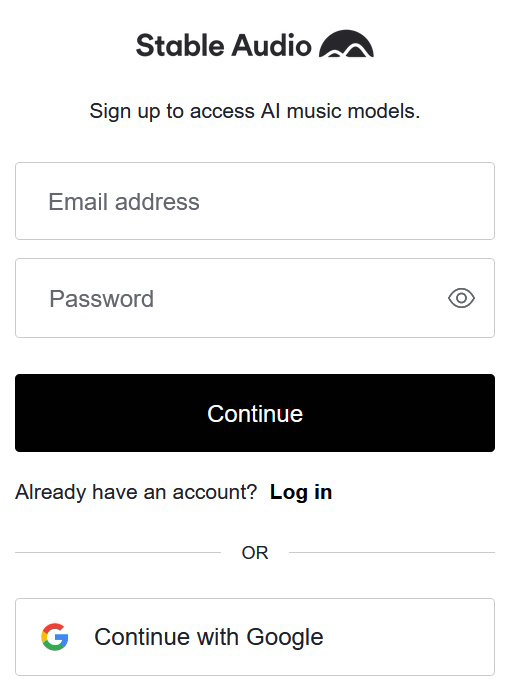Viewport: 513px width, 694px height.
Task: Click the 'Email address' placeholder text
Action: [x=124, y=202]
